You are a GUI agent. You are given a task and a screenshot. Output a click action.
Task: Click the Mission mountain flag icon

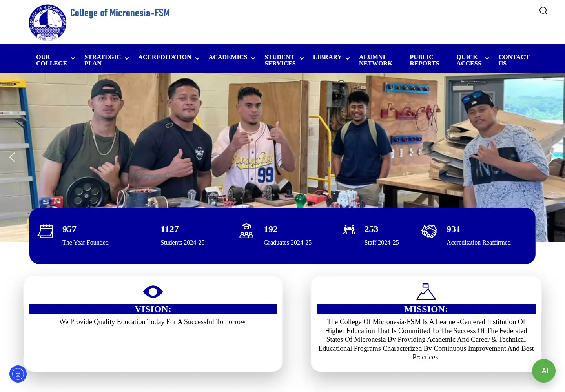pos(426,292)
